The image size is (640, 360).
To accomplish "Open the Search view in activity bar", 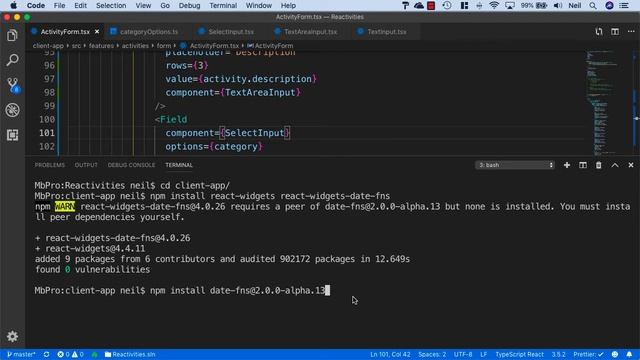I will coord(12,60).
